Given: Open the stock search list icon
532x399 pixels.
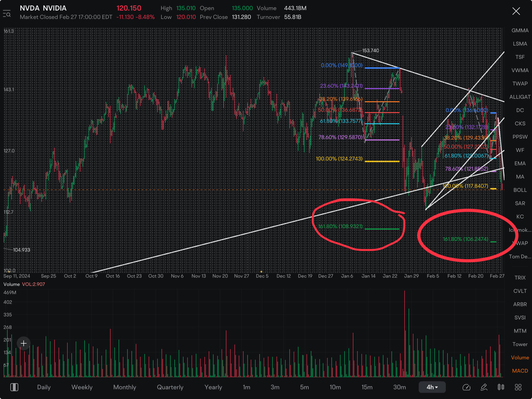Looking at the screenshot, I should pyautogui.click(x=7, y=13).
